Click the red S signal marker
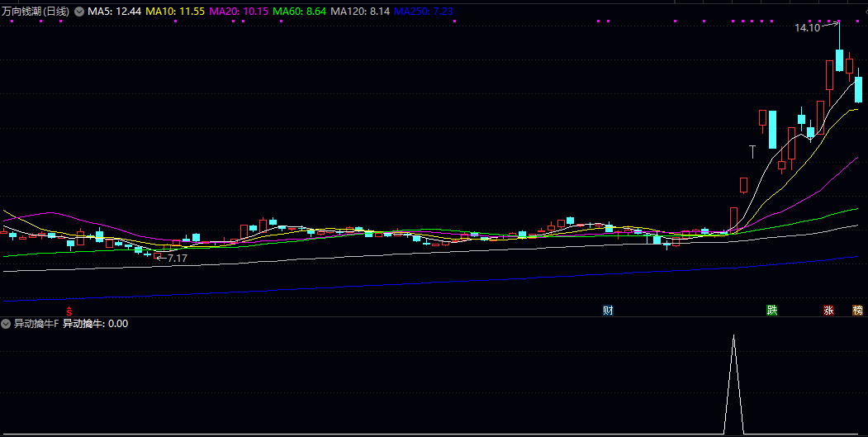868x437 pixels. (69, 311)
